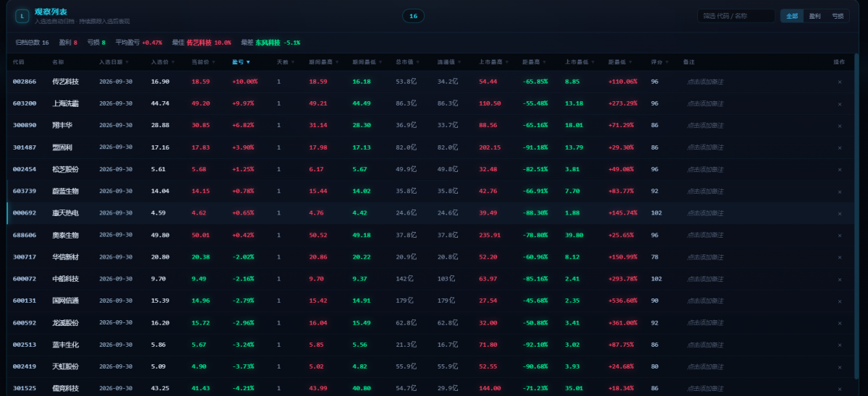Screen dimensions: 868x396
Task: Add a note for 传艺科技
Action: pyautogui.click(x=705, y=82)
